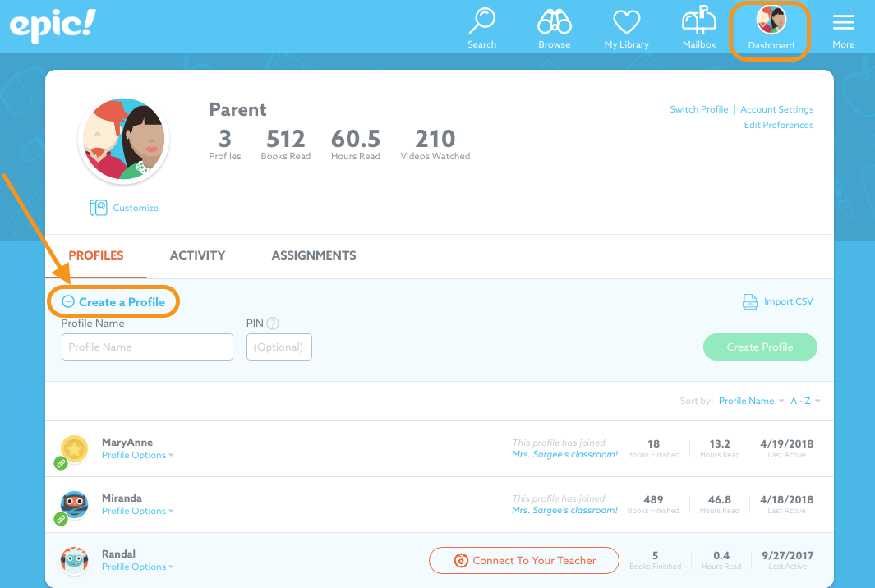Expand Randal's Profile Options dropdown
The width and height of the screenshot is (875, 588).
pyautogui.click(x=137, y=567)
